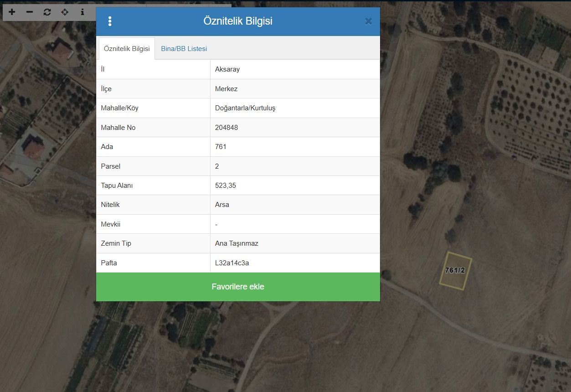Open the three-dot options menu
Viewport: 571px width, 392px height.
pyautogui.click(x=110, y=21)
